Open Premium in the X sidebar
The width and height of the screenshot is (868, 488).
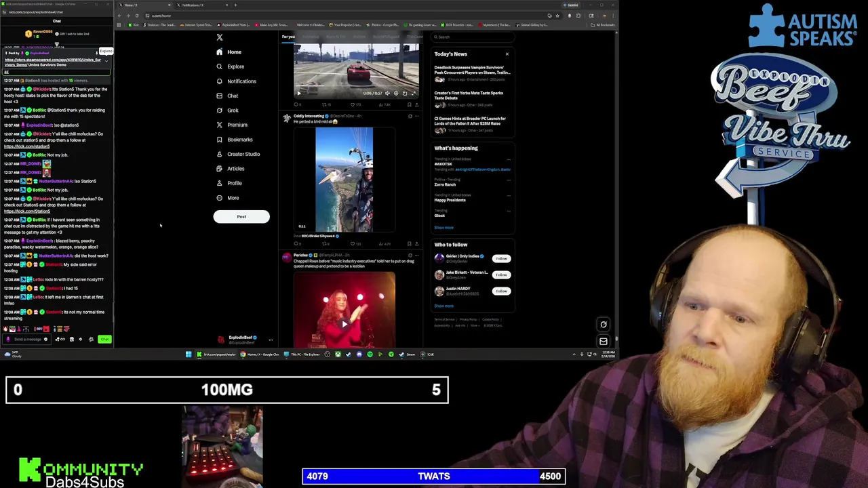click(x=231, y=125)
